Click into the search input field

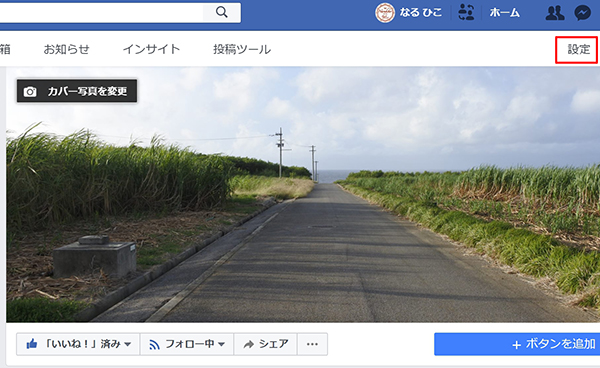101,13
